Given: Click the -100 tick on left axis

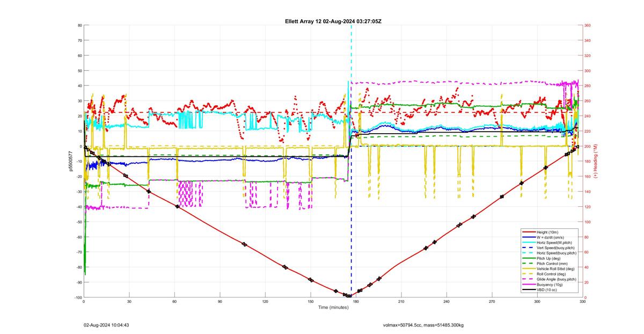Looking at the screenshot, I should point(78,297).
